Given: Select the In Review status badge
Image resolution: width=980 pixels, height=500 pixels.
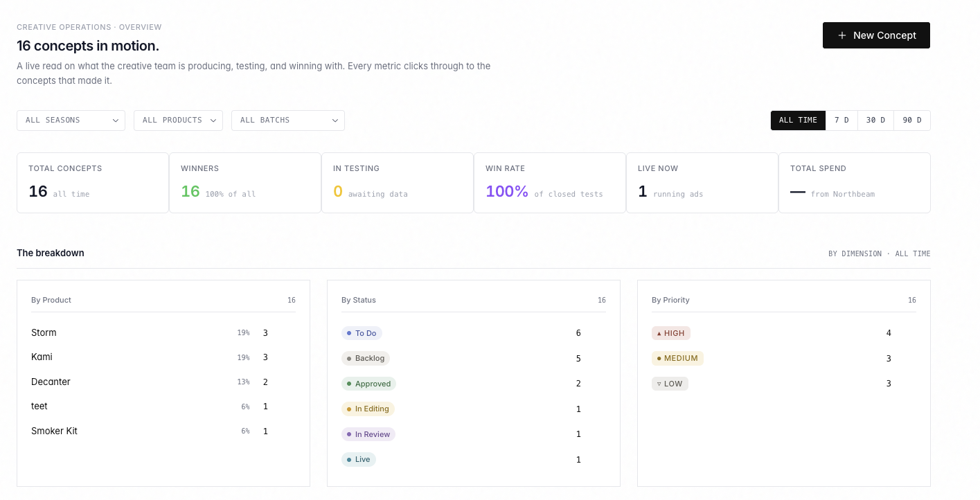Looking at the screenshot, I should tap(369, 434).
